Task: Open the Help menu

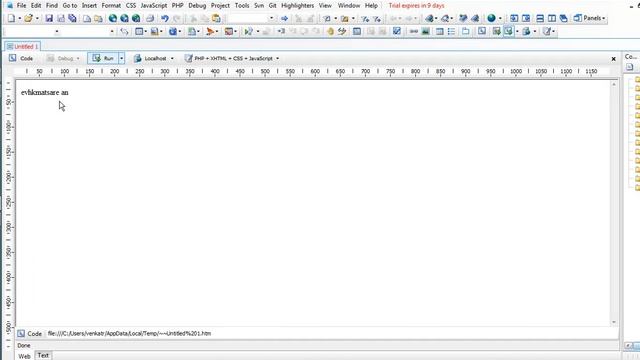Action: (371, 6)
